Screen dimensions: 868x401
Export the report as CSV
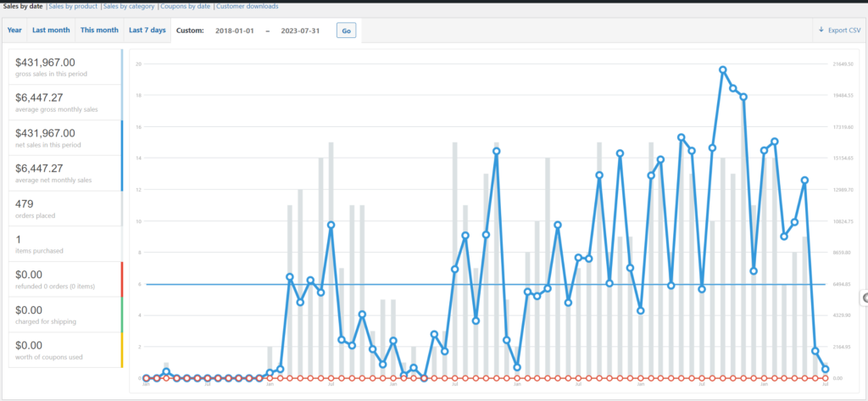839,30
